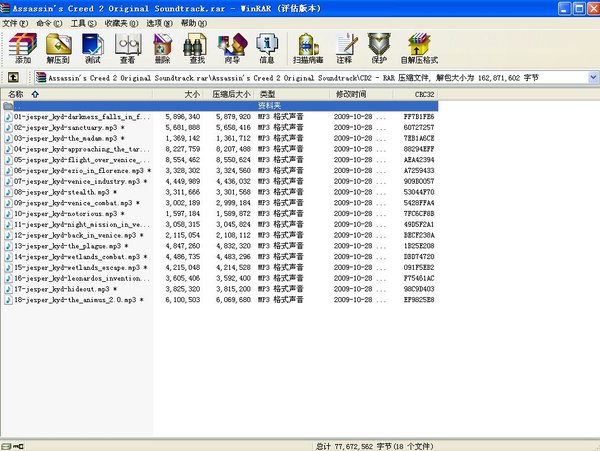Open the Tools (工具) menu

pyautogui.click(x=83, y=23)
